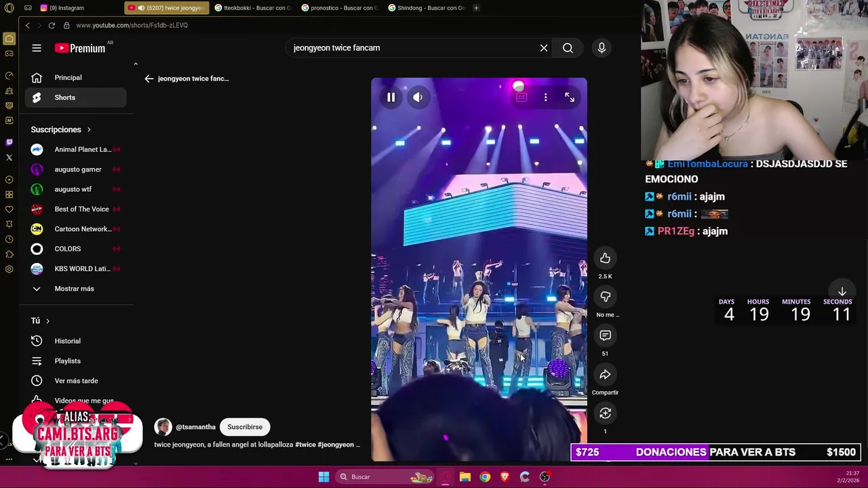Like the Short with 2.5 K likes
This screenshot has width=868, height=488.
(605, 258)
